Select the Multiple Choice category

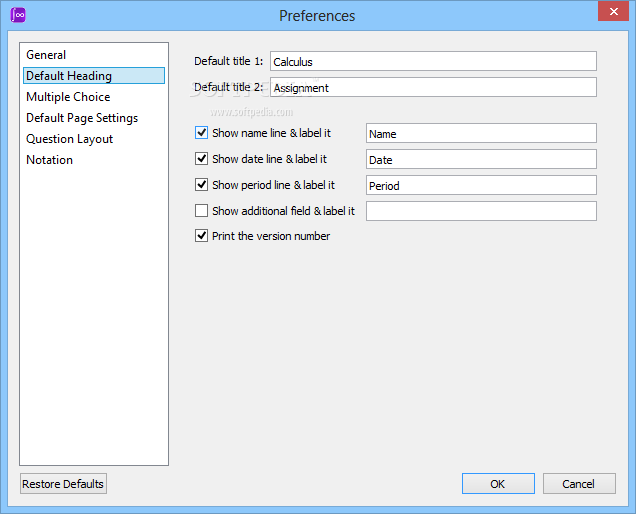pyautogui.click(x=68, y=97)
